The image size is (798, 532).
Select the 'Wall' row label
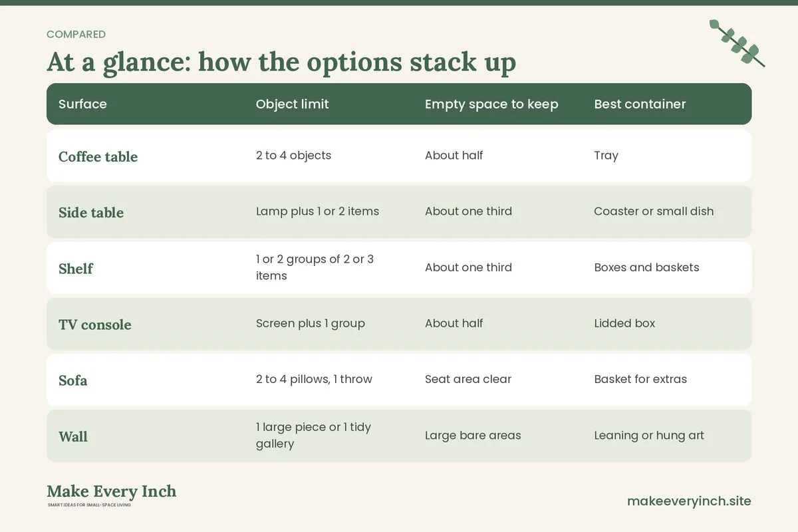73,436
